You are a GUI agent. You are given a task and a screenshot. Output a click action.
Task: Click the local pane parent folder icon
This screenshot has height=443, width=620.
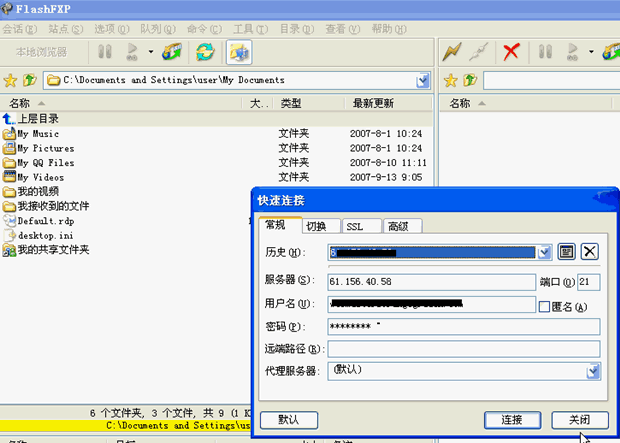(30, 80)
